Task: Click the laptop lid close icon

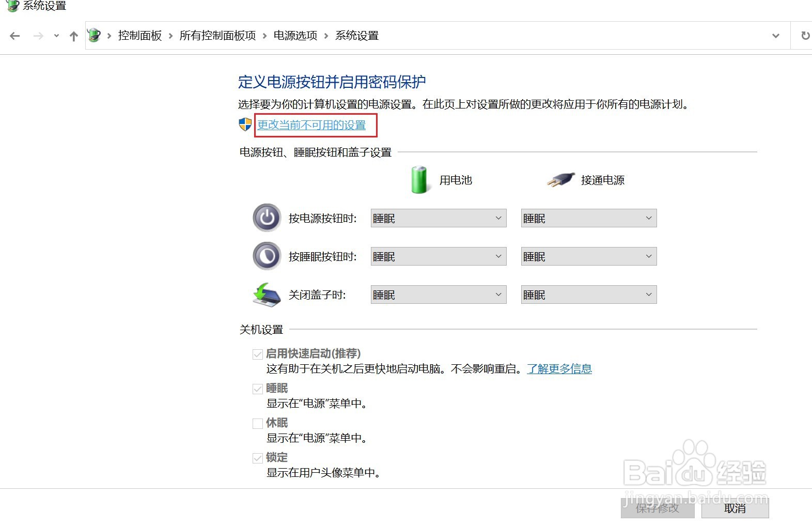Action: point(267,295)
